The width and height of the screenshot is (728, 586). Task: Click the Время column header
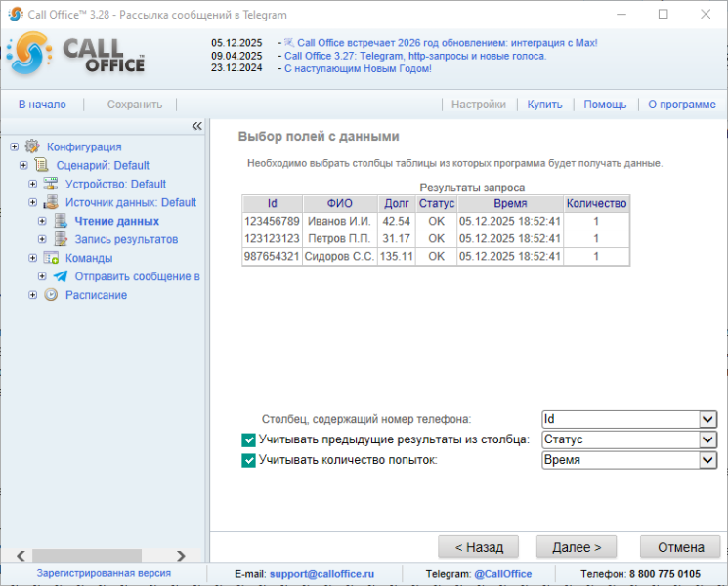pyautogui.click(x=510, y=203)
